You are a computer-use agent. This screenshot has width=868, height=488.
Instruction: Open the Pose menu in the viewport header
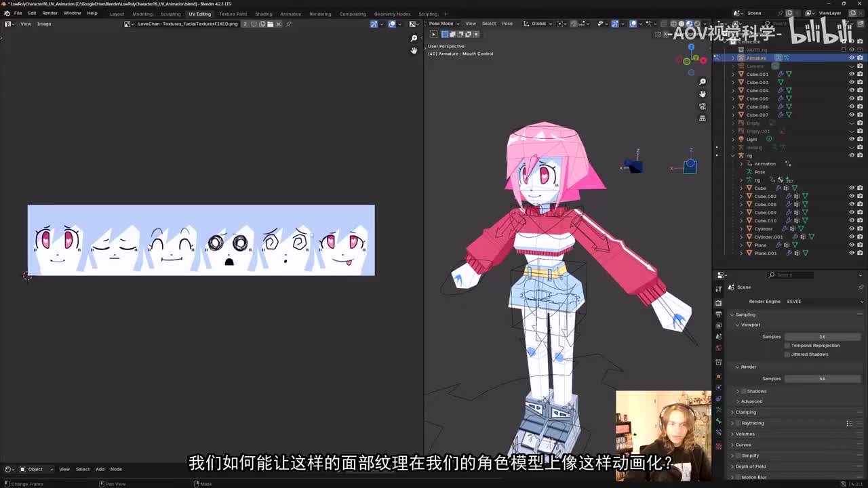pyautogui.click(x=507, y=24)
